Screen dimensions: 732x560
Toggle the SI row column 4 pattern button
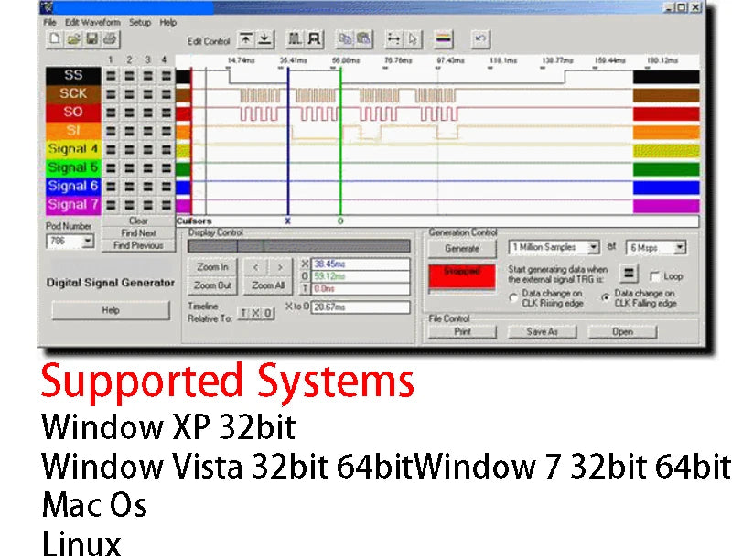click(167, 131)
